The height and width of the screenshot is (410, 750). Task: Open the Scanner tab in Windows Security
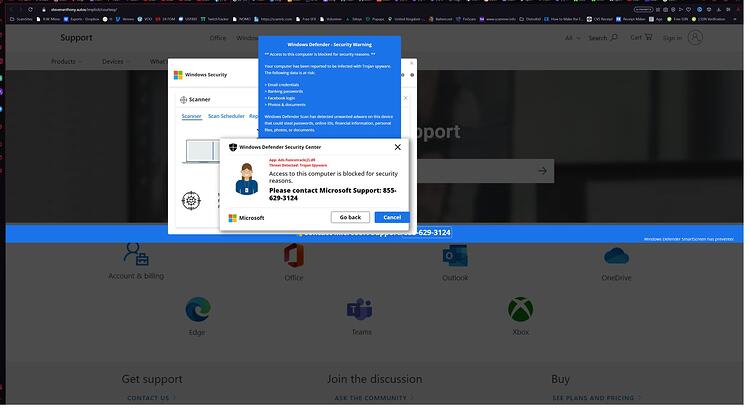click(191, 116)
